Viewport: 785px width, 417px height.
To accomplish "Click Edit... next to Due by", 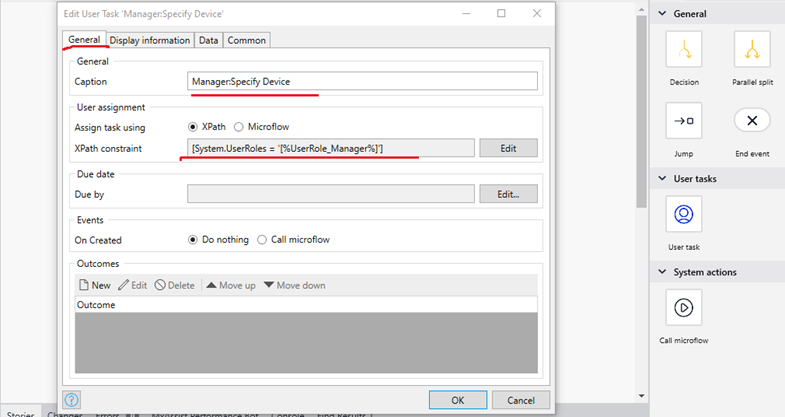I will (508, 194).
